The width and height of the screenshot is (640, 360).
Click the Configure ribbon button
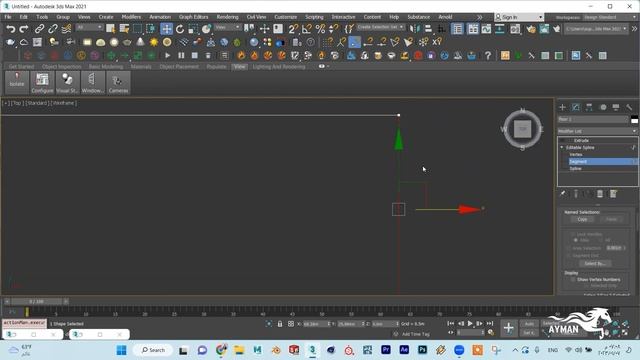tap(42, 82)
